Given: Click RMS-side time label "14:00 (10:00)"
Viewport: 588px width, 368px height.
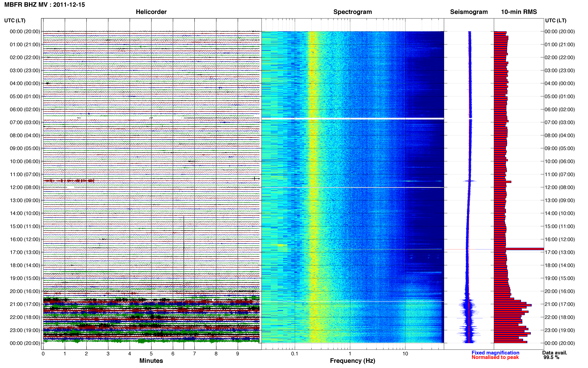Looking at the screenshot, I should tap(560, 213).
